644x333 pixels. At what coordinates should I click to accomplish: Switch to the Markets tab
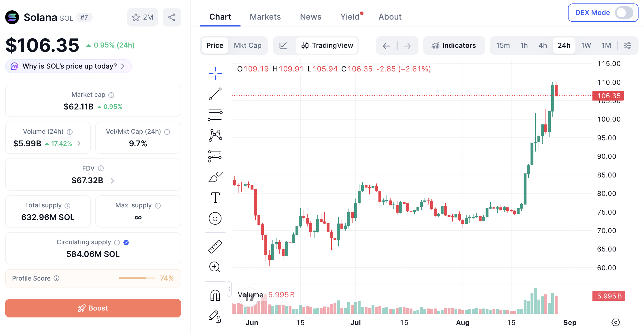click(x=265, y=17)
